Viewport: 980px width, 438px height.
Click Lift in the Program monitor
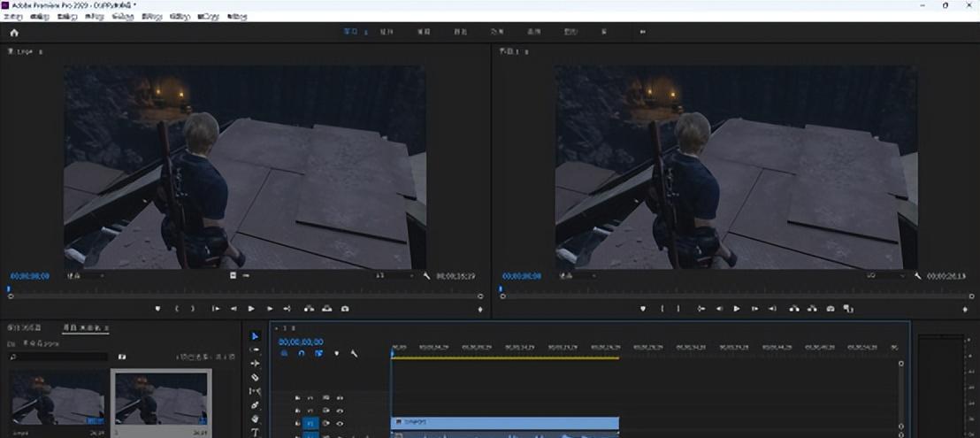pyautogui.click(x=793, y=309)
